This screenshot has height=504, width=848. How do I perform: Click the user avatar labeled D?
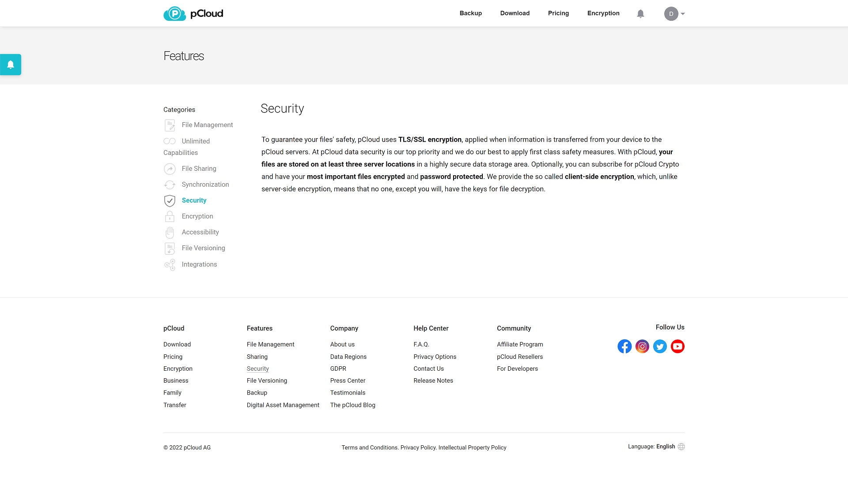(x=671, y=14)
